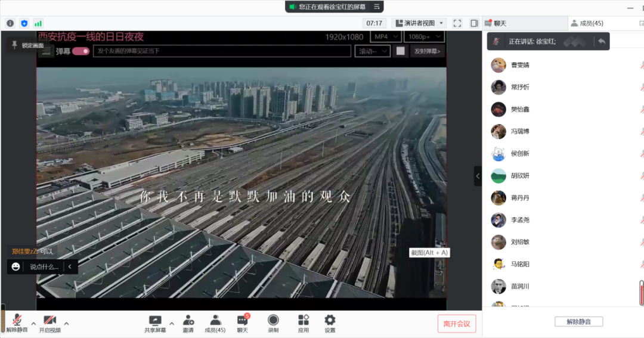Click the 发射弹幕 send button
Viewport: 644px width, 338px height.
[x=427, y=51]
